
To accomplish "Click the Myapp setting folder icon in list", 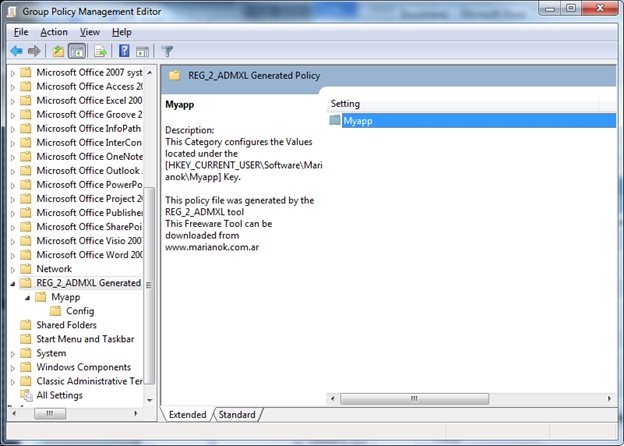I will 335,120.
